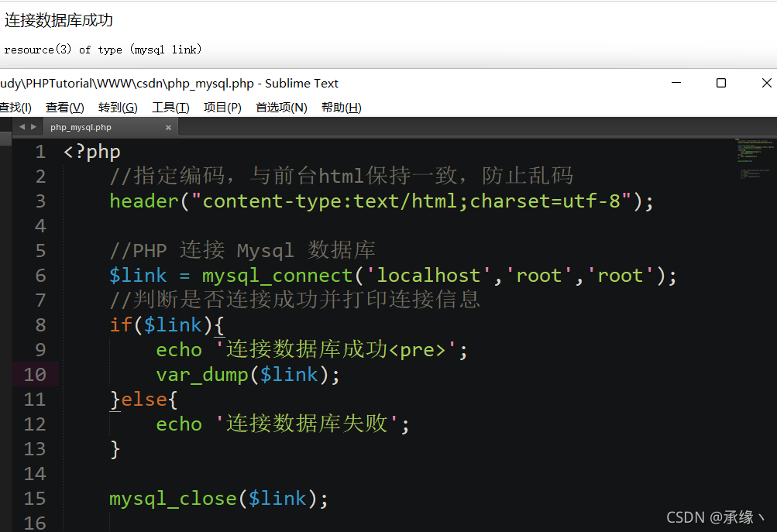Click the mysql_close($link) line
The height and width of the screenshot is (532, 777).
(x=218, y=499)
